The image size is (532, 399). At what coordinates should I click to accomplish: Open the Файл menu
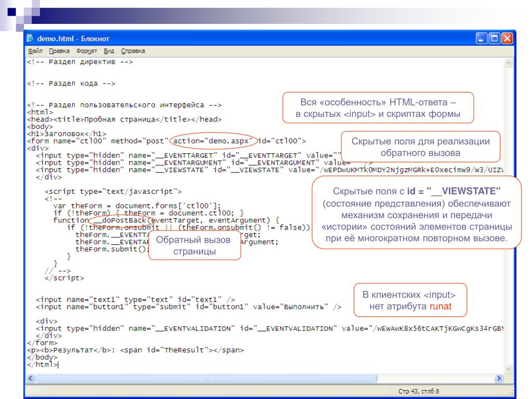(35, 51)
